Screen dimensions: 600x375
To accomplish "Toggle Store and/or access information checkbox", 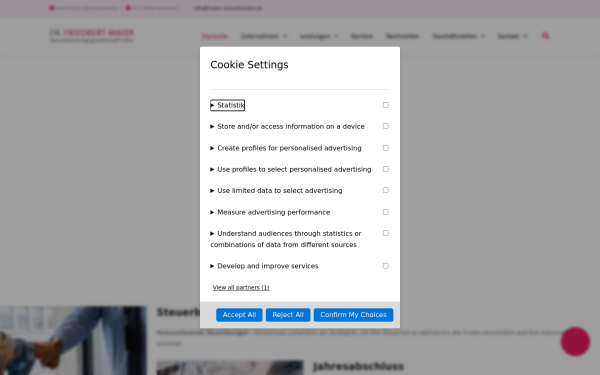I will click(386, 126).
